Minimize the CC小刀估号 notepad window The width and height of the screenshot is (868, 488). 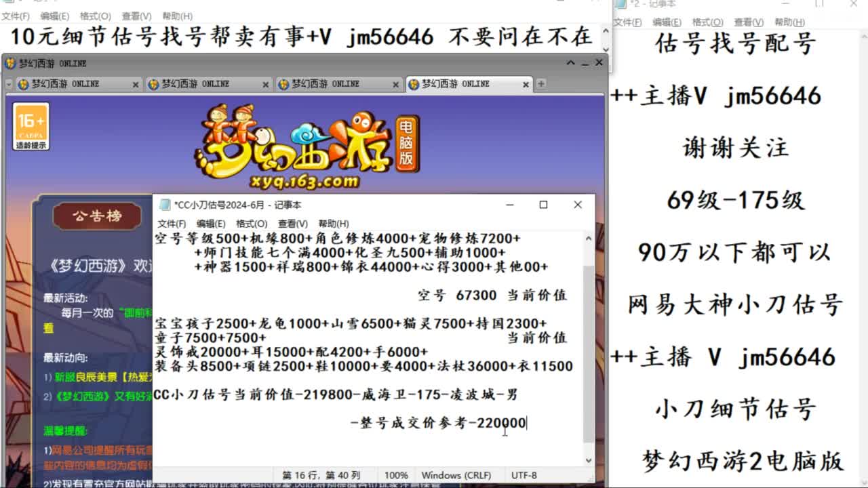tap(509, 205)
